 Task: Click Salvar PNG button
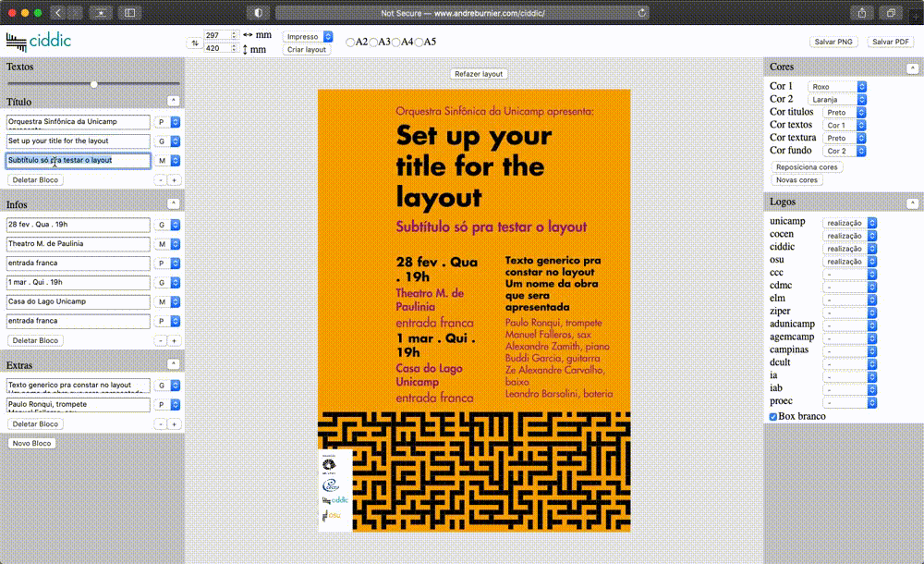[x=833, y=42]
